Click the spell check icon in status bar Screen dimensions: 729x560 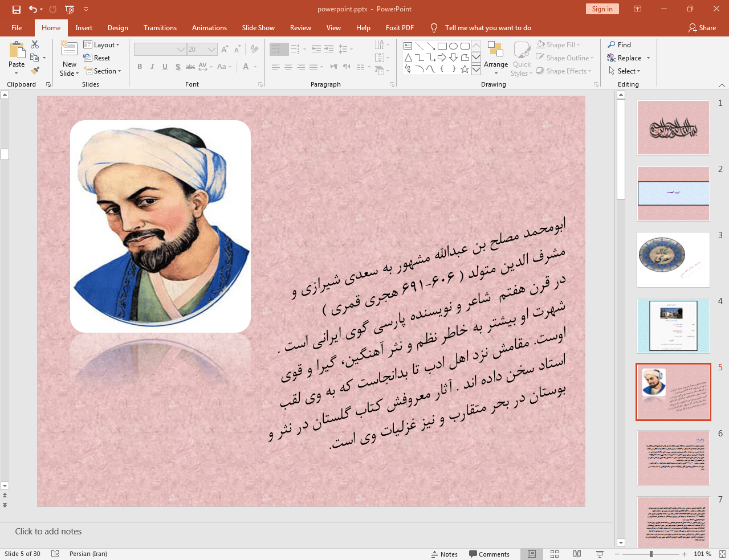tap(55, 554)
